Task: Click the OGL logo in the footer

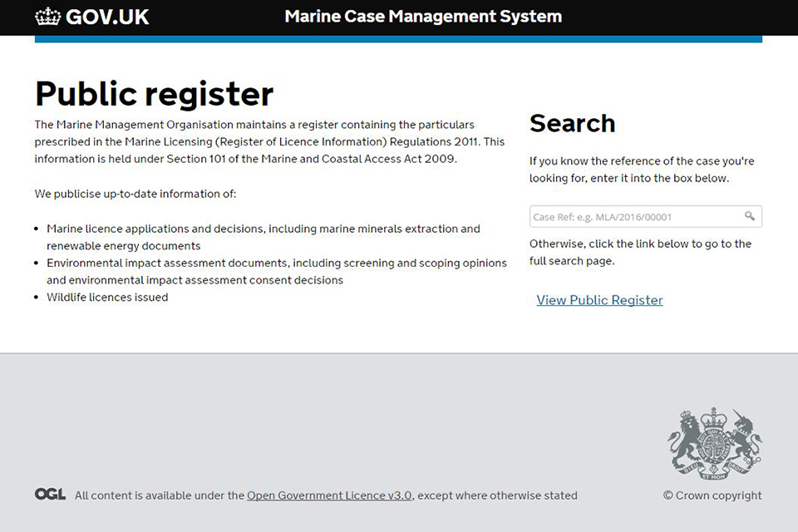Action: coord(50,495)
